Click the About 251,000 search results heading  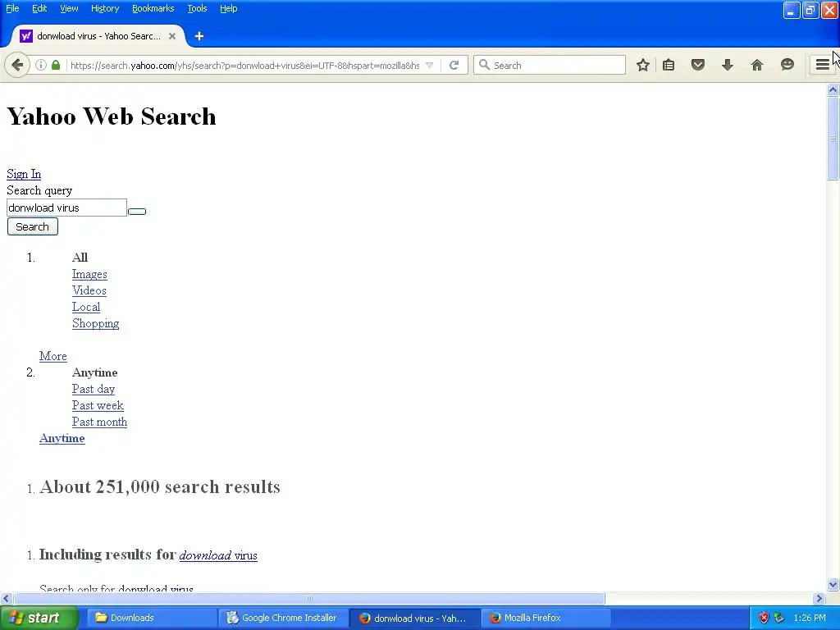coord(160,487)
